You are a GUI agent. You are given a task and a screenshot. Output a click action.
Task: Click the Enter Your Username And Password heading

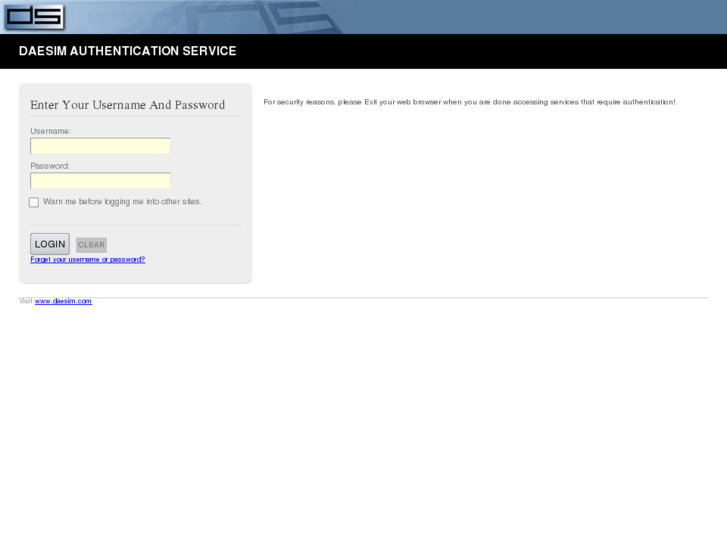point(128,105)
